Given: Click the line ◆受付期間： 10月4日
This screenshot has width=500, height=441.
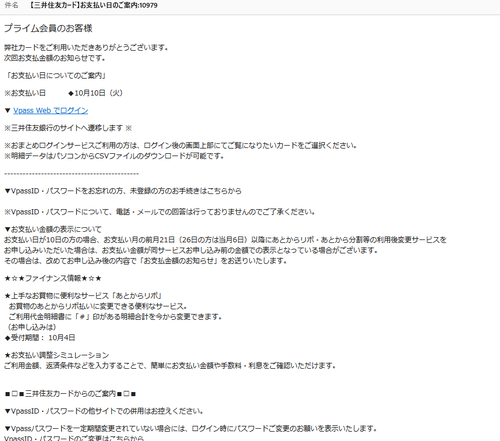Looking at the screenshot, I should click(x=40, y=338).
